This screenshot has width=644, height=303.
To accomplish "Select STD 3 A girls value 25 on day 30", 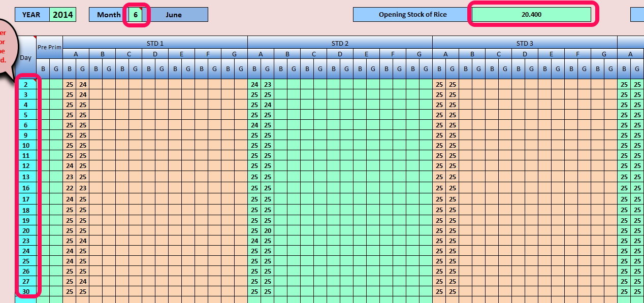I will tap(453, 291).
